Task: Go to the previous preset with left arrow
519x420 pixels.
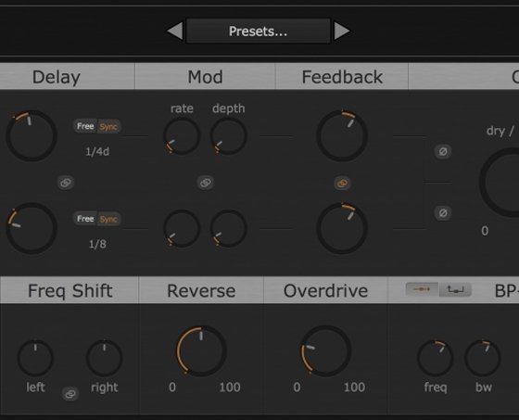Action: (x=175, y=32)
